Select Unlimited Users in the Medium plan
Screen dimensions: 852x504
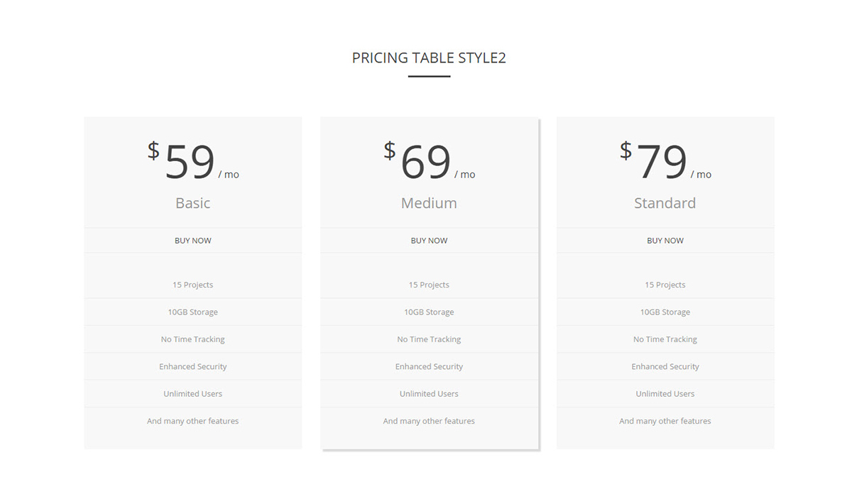pos(429,394)
